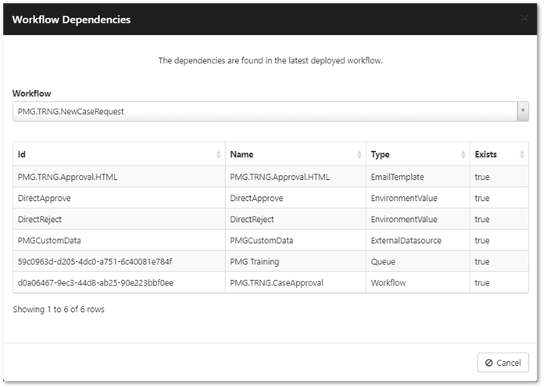Click the d0a06467 workflow Id cell

119,283
